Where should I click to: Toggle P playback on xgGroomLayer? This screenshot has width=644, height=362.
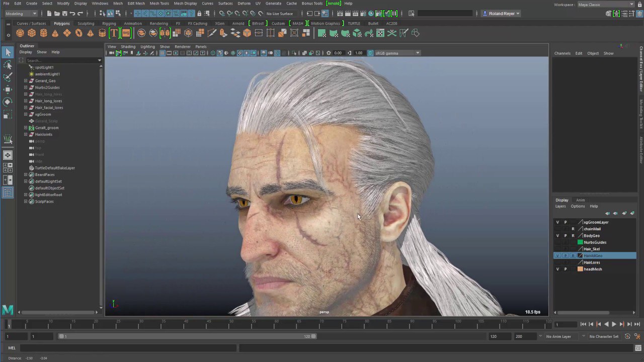tap(565, 222)
